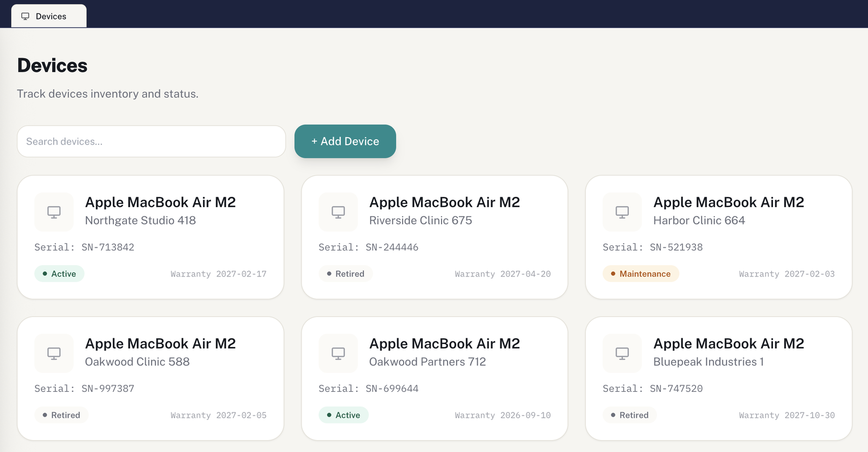Select the Retired badge on Riverside Clinic card

click(x=346, y=274)
